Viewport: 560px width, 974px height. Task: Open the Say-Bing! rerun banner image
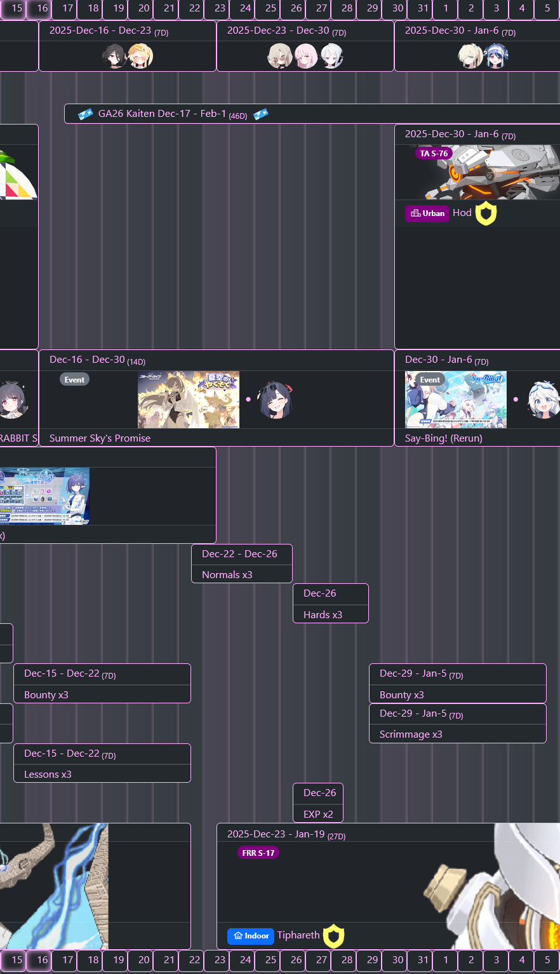click(x=456, y=400)
